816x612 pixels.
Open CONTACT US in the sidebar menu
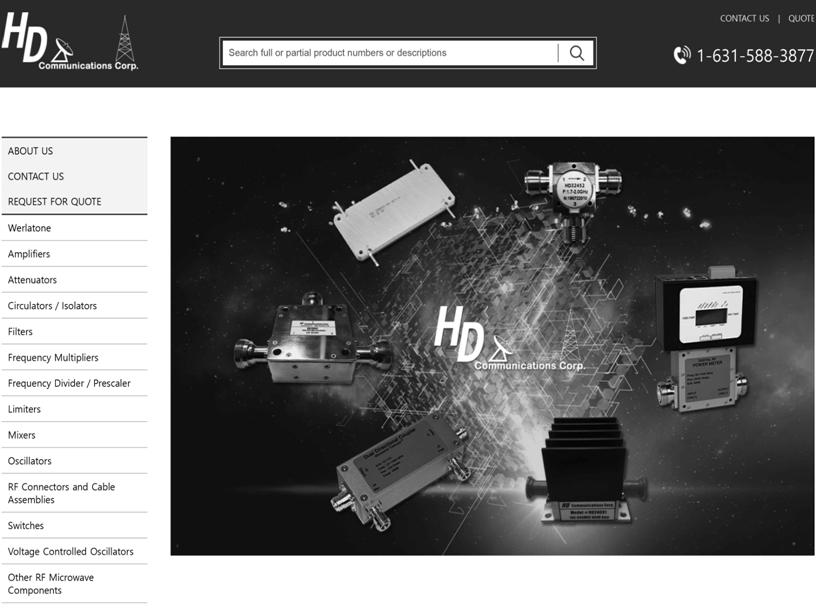click(36, 176)
